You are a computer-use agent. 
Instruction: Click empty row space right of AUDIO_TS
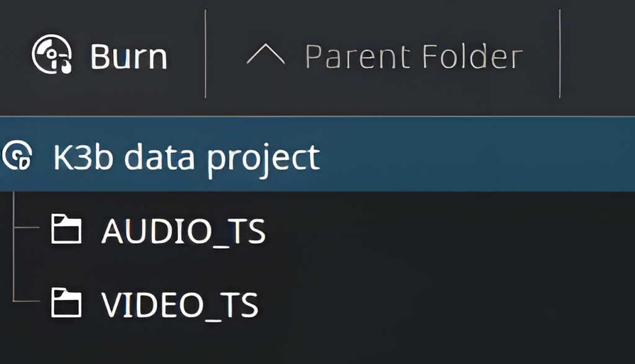(446, 231)
